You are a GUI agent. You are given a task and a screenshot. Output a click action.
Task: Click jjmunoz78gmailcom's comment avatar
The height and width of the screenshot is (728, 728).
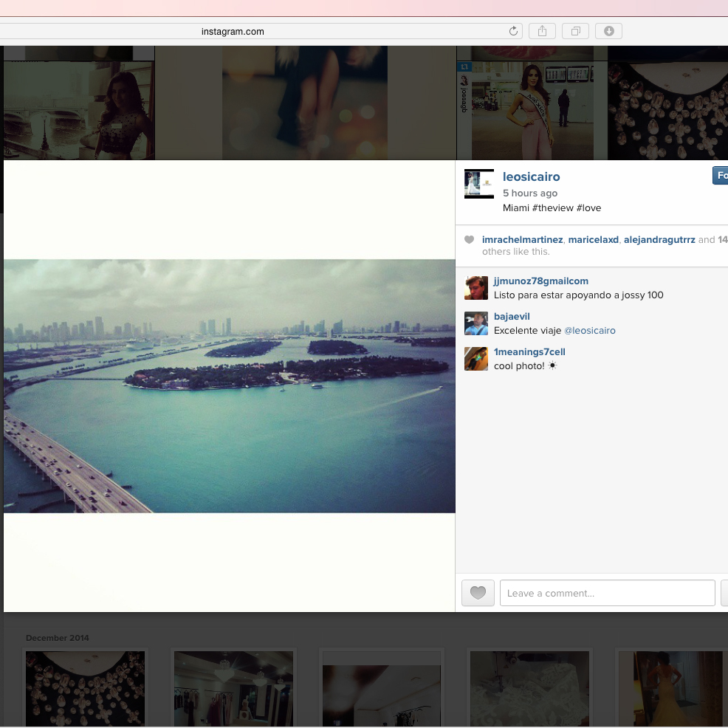(476, 288)
